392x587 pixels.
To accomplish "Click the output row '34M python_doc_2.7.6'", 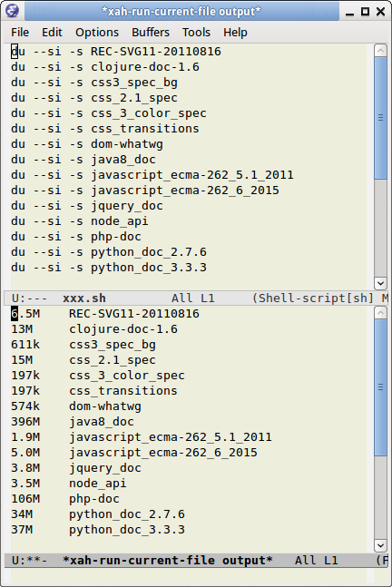I will point(98,514).
